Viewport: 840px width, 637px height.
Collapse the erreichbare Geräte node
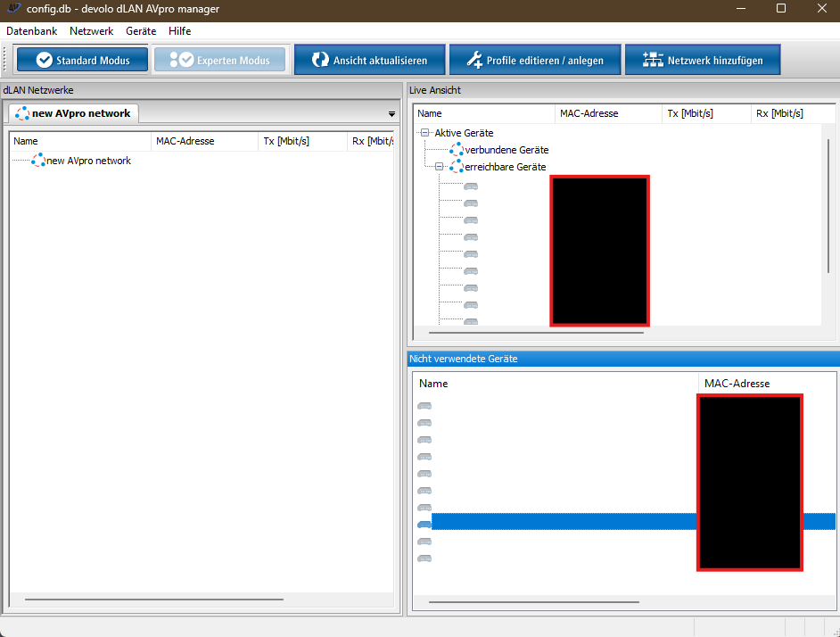tap(440, 167)
